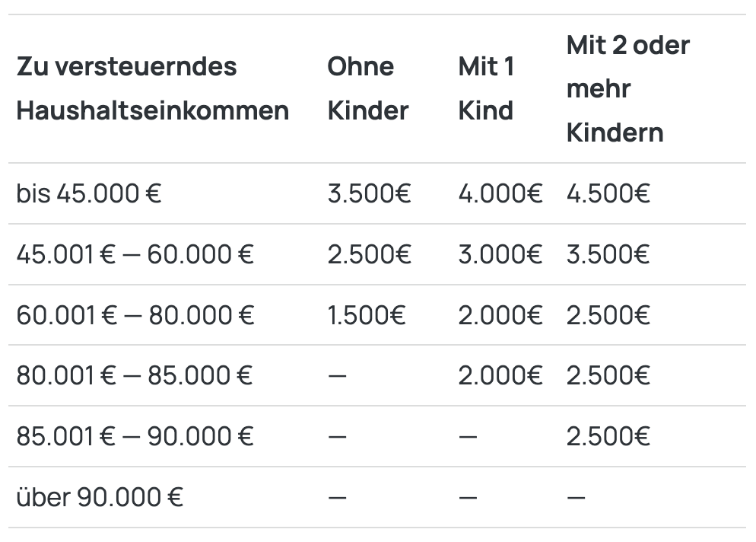Click the "85.001 € — 90.000 €" row label

(135, 436)
